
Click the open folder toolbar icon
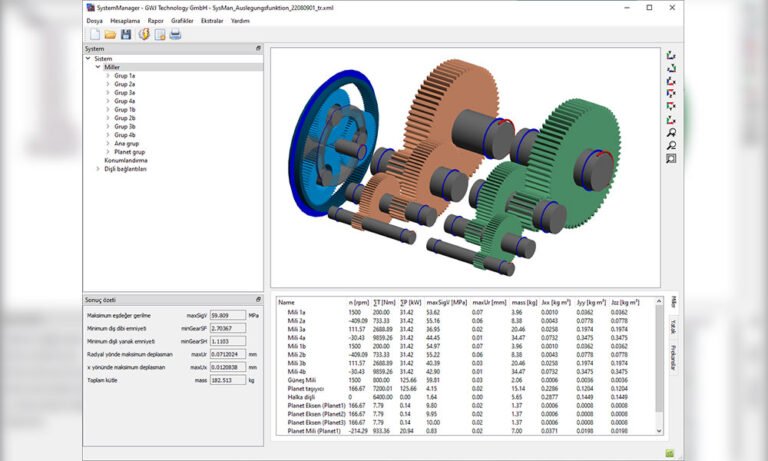click(x=110, y=34)
